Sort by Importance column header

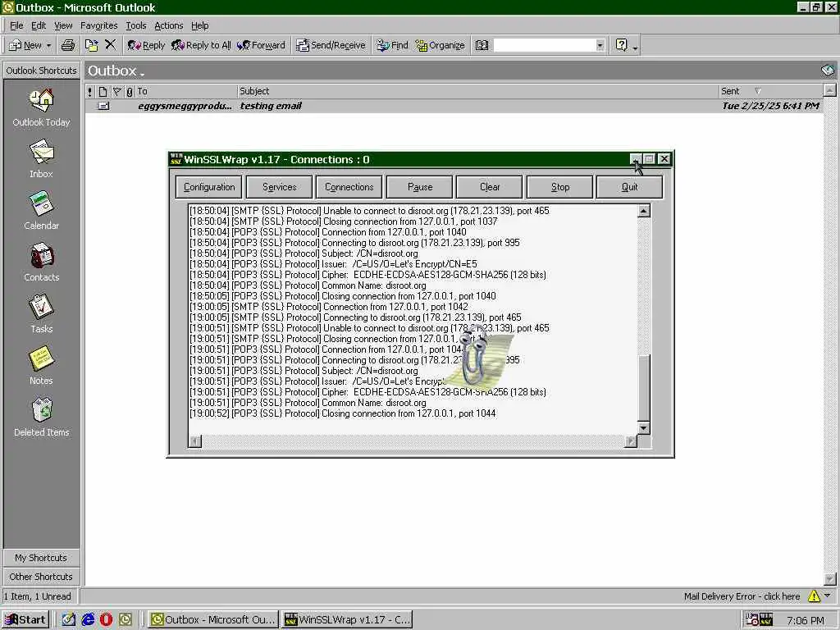90,91
